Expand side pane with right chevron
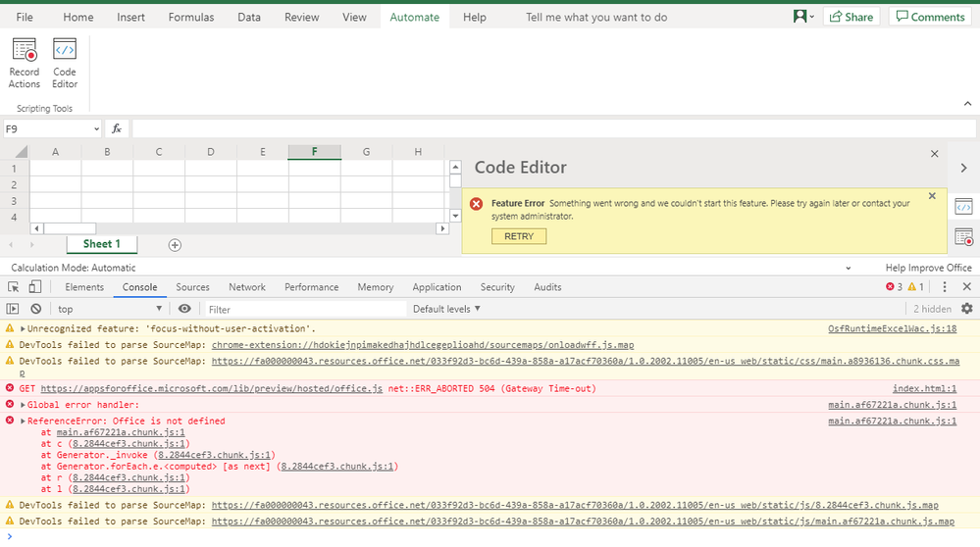 click(x=963, y=168)
